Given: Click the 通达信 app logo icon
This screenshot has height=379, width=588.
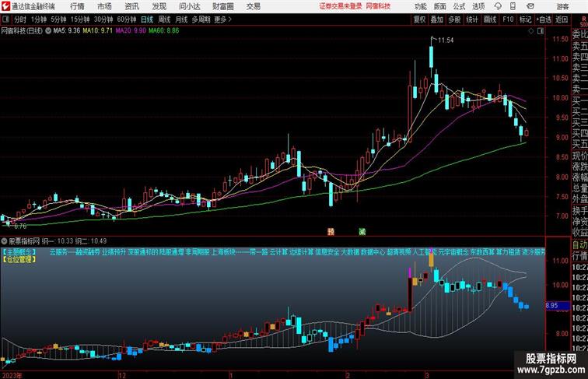Looking at the screenshot, I should click(x=5, y=6).
